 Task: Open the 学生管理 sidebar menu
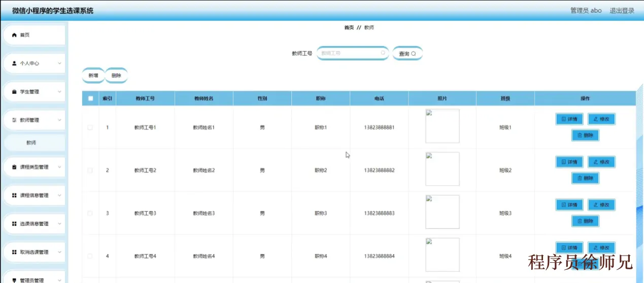[34, 92]
